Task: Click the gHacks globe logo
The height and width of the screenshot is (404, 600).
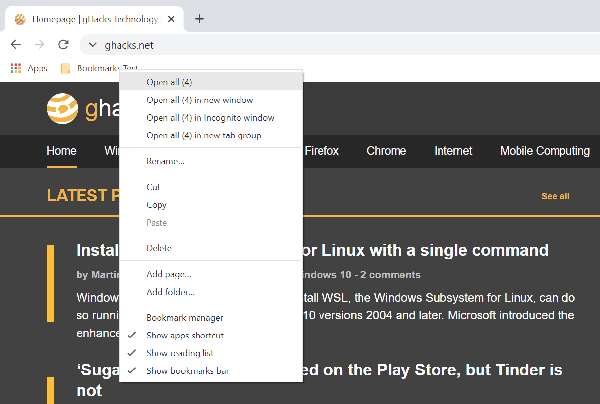Action: (x=62, y=108)
